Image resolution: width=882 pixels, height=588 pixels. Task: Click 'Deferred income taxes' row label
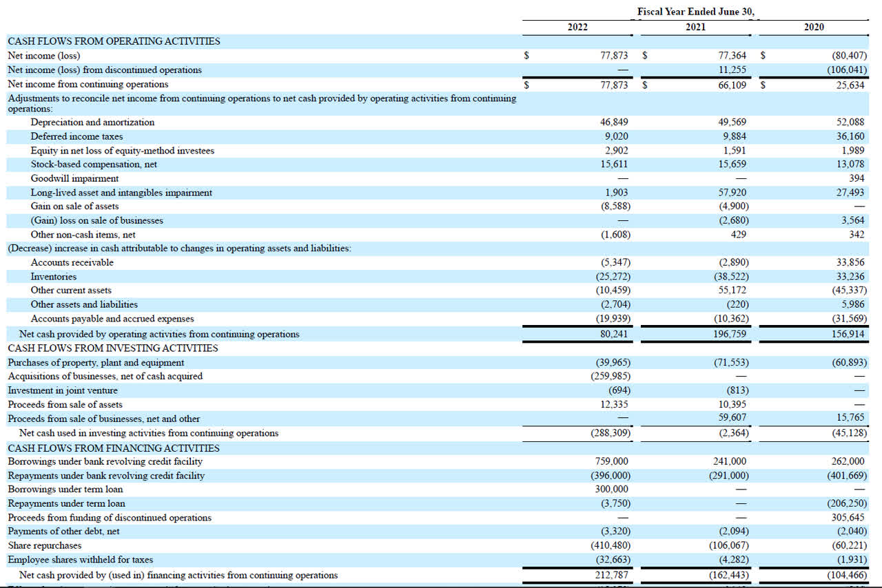tap(76, 136)
